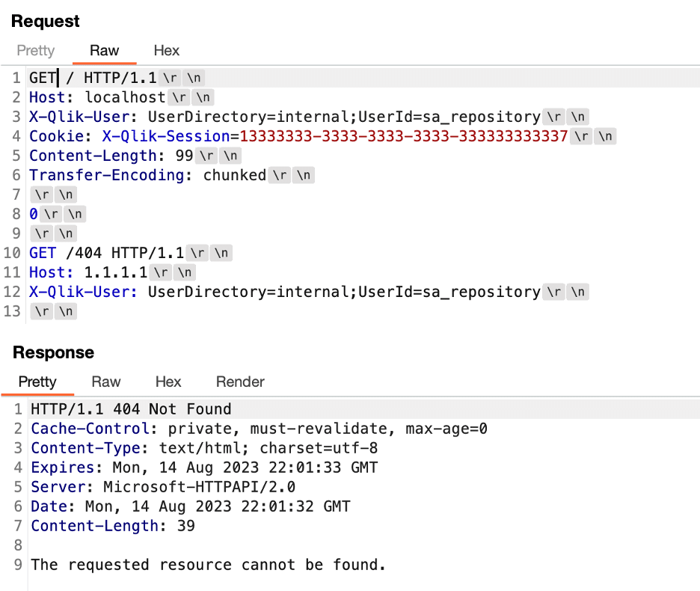The image size is (700, 591).
Task: Place cursor on the Content-Length 99 value
Action: tap(184, 156)
